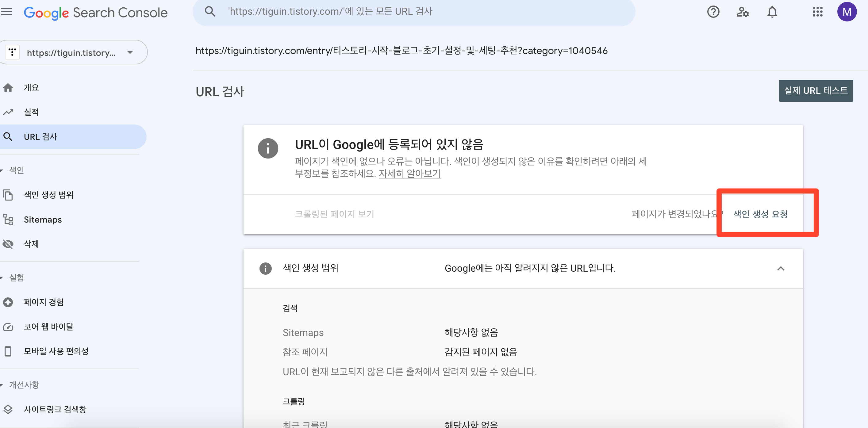Open 페이지 경험 report
The width and height of the screenshot is (868, 428).
pyautogui.click(x=44, y=302)
